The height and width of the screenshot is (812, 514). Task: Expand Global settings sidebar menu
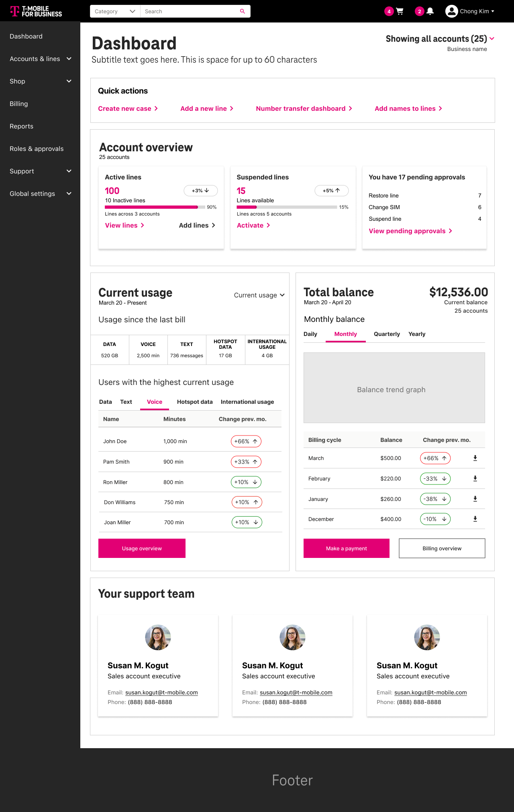40,193
